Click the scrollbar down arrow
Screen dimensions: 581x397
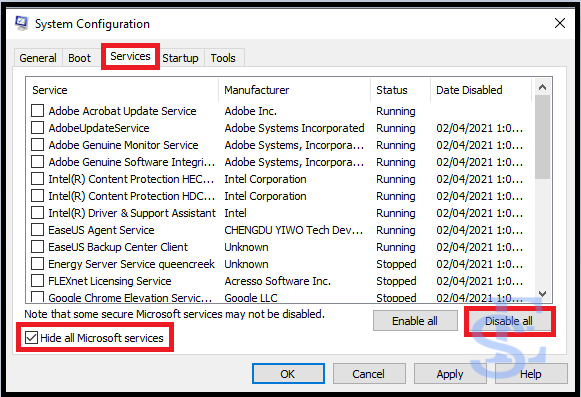click(542, 294)
